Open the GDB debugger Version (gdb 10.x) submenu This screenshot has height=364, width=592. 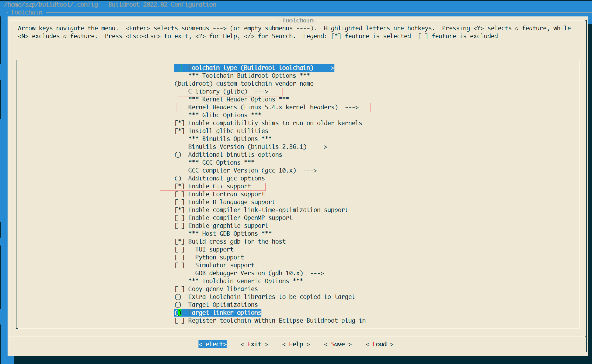click(x=259, y=273)
